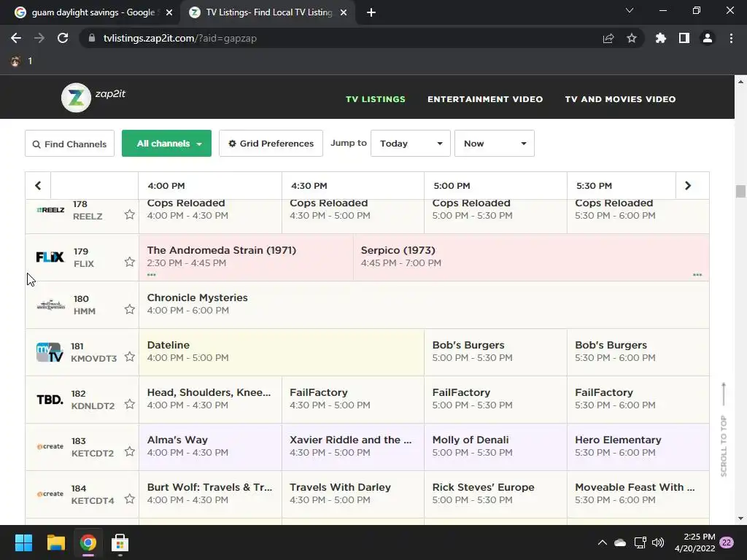
Task: Bookmark this page with the star icon
Action: click(632, 38)
